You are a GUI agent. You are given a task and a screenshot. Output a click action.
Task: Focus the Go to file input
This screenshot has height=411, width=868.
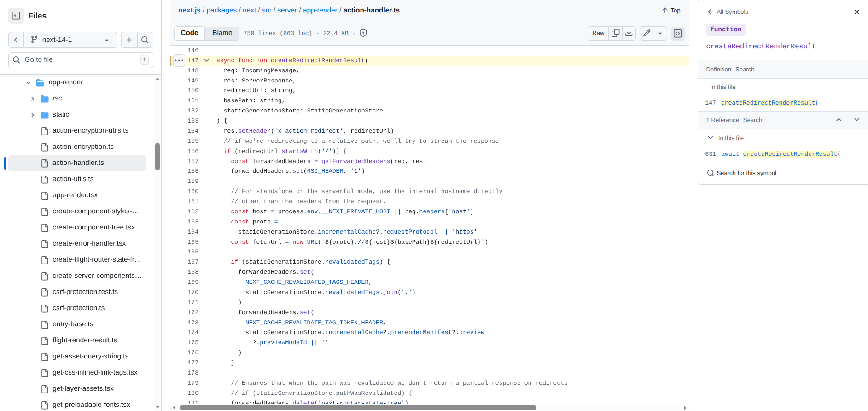tap(81, 60)
